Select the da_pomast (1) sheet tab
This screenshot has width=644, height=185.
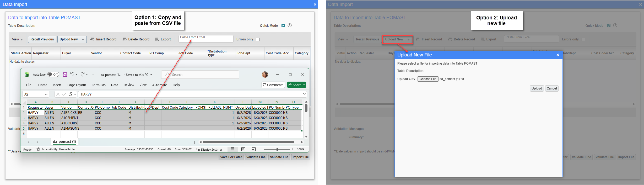coord(64,142)
